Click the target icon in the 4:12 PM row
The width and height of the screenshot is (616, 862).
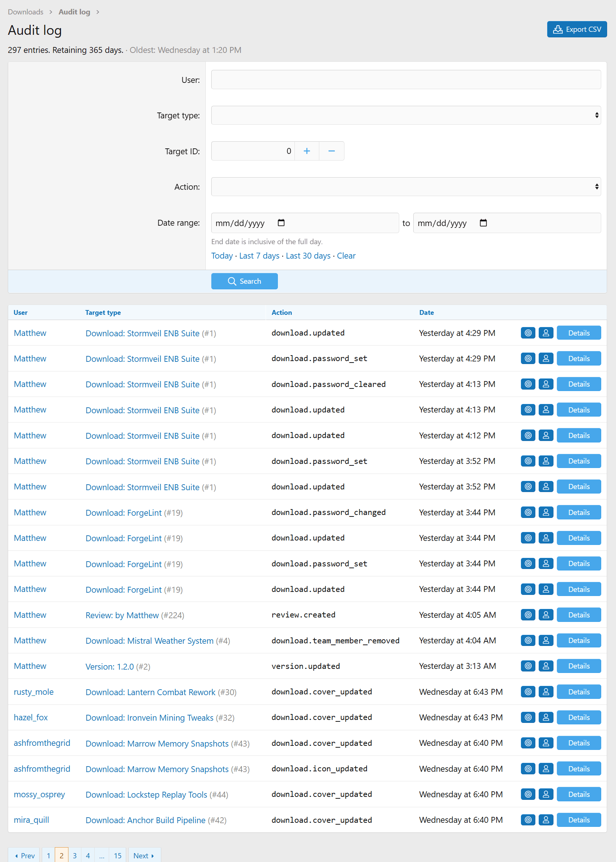[x=528, y=435]
